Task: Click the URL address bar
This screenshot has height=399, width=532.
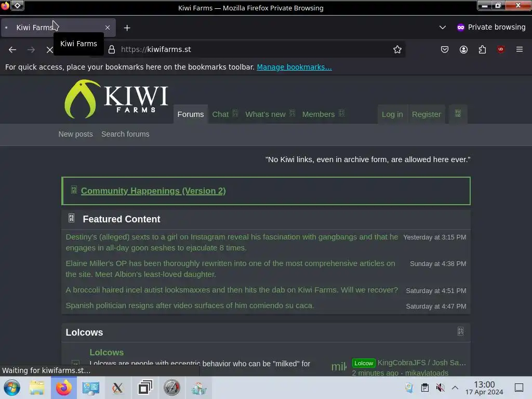Action: 255,49
